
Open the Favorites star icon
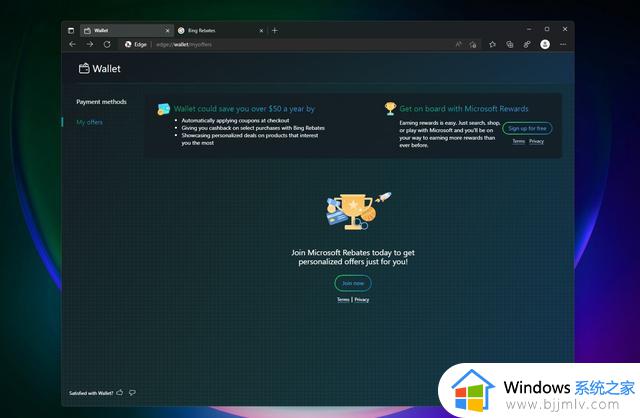point(492,44)
